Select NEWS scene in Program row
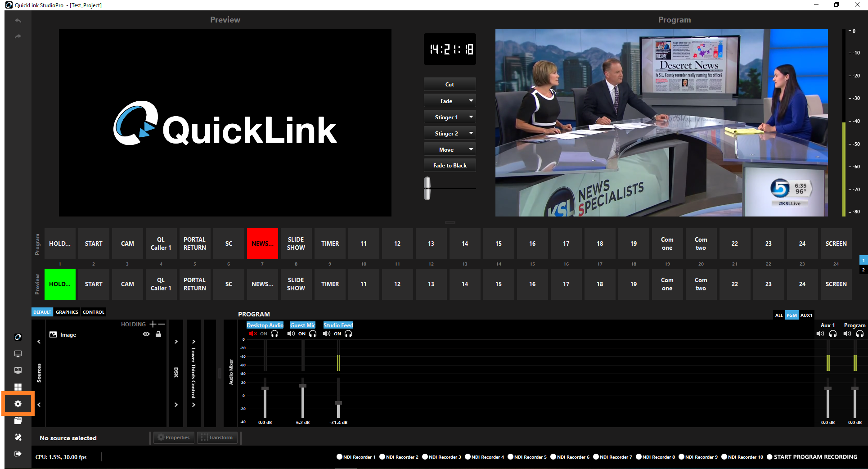868x469 pixels. click(x=262, y=244)
